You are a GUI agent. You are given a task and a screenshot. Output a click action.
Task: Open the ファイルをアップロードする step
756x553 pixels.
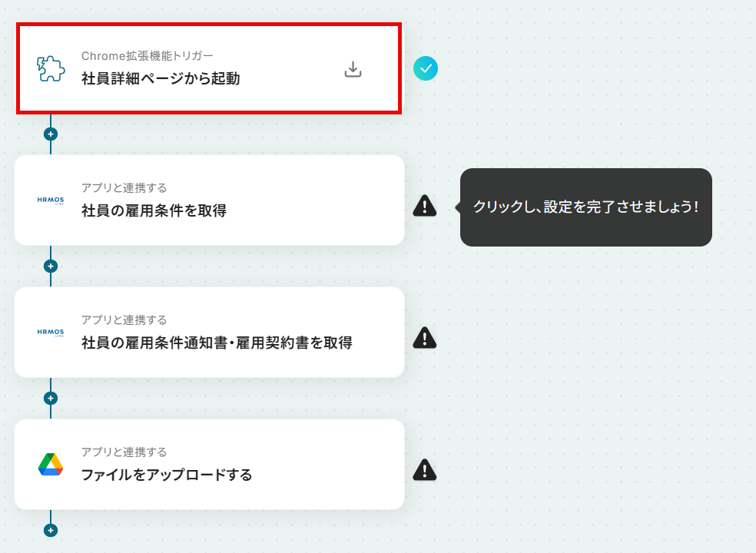coord(209,464)
